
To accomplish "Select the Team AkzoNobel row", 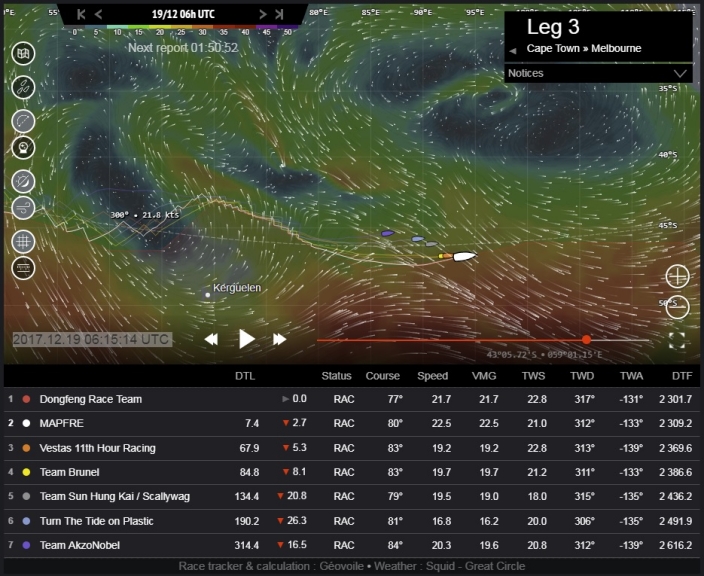I will 352,545.
